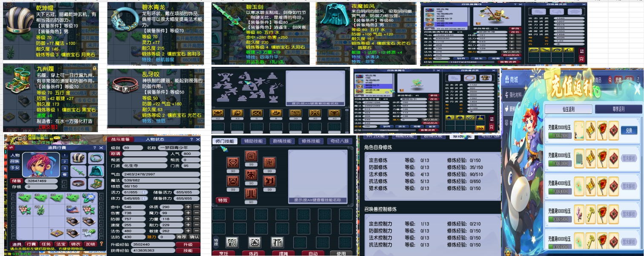
Task: Switch to 修炼技能 tab in skills window
Action: pyautogui.click(x=310, y=141)
